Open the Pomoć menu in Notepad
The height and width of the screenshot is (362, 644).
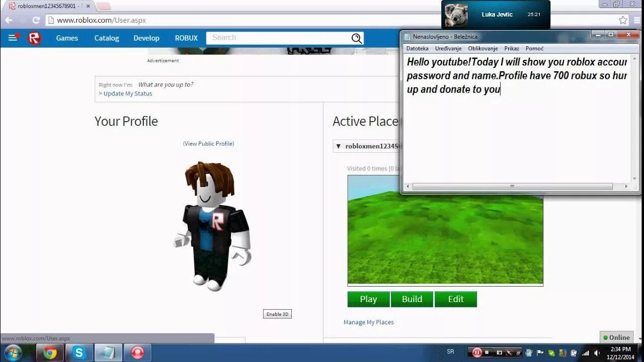(534, 49)
